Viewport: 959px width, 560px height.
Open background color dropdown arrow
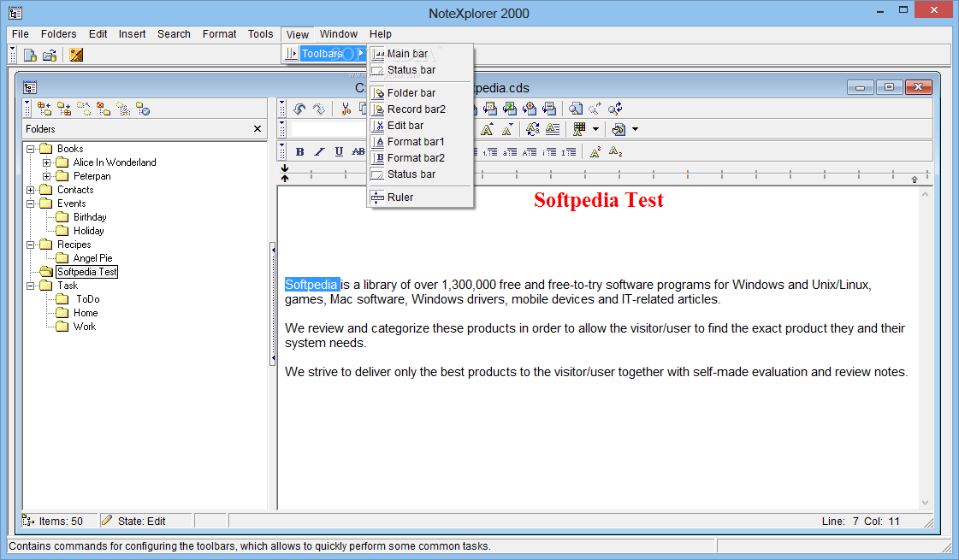tap(635, 129)
